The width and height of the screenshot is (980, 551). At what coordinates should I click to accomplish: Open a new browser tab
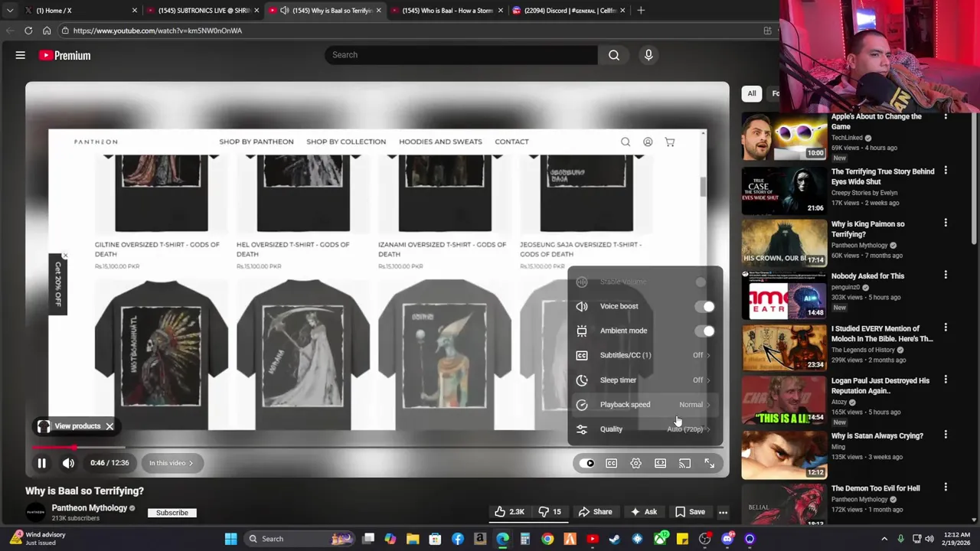(x=641, y=11)
